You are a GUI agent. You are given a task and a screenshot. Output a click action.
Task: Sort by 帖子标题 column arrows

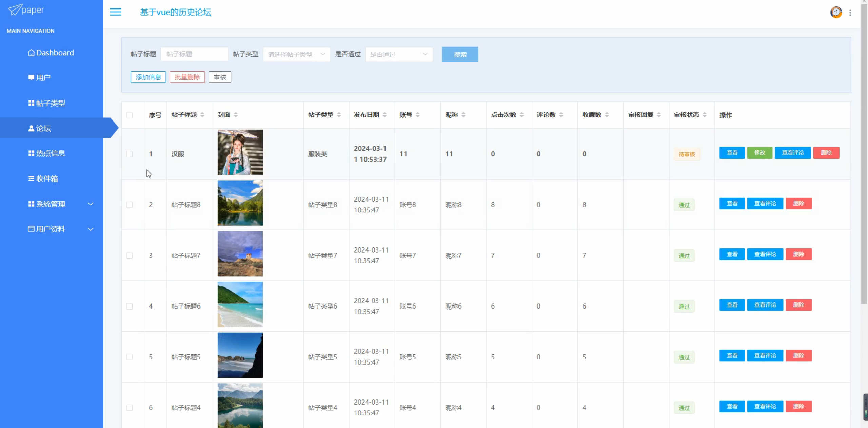tap(202, 115)
